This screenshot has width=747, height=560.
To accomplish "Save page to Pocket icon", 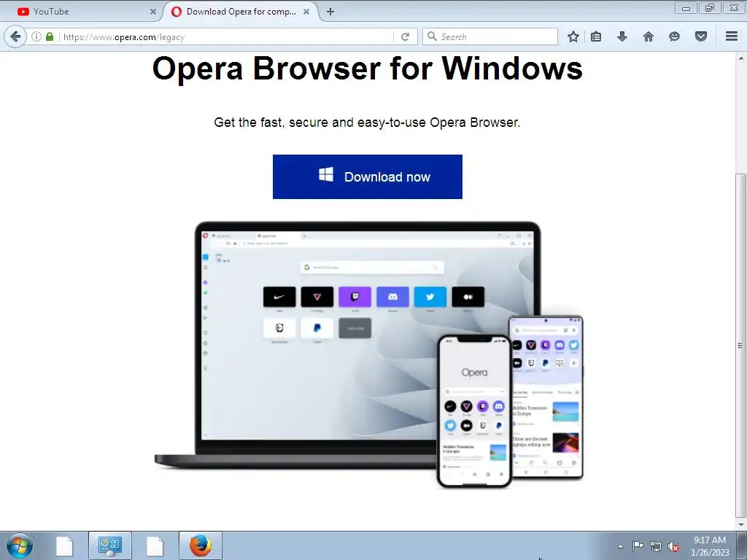I will pyautogui.click(x=701, y=36).
